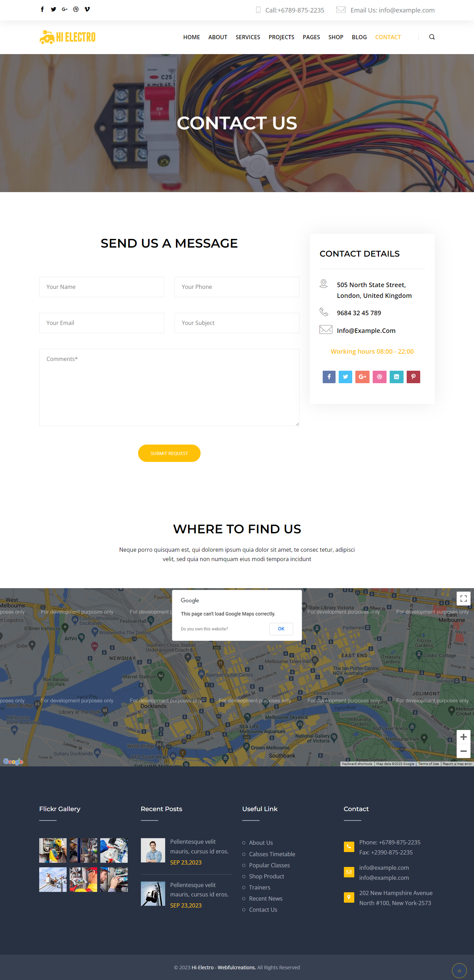Open Pinterest icon in Contact Details card

[413, 377]
